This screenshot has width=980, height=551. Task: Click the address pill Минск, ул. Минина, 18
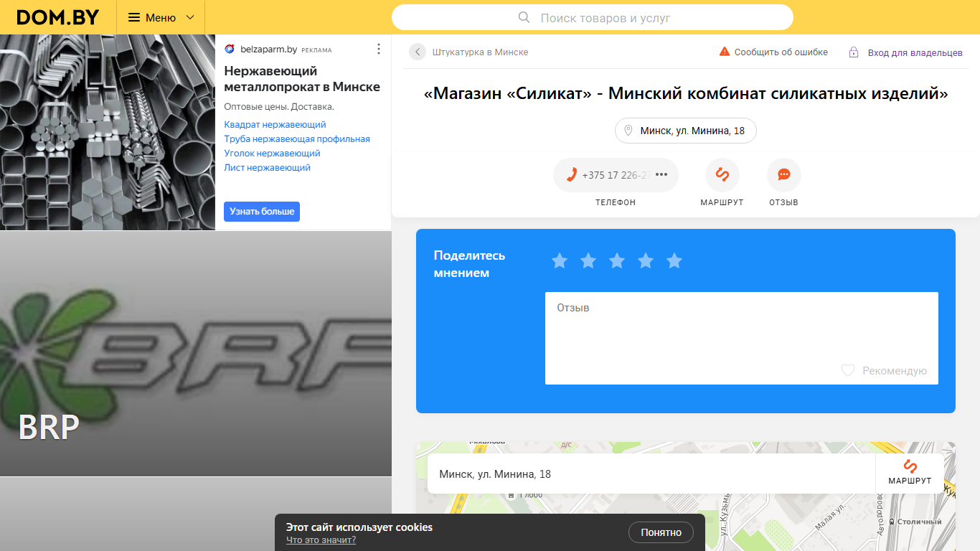pyautogui.click(x=686, y=131)
